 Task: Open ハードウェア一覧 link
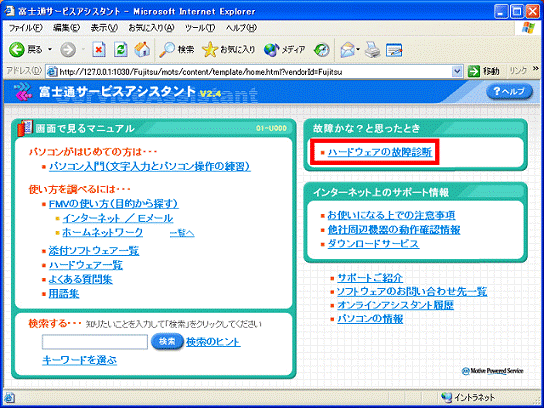86,265
